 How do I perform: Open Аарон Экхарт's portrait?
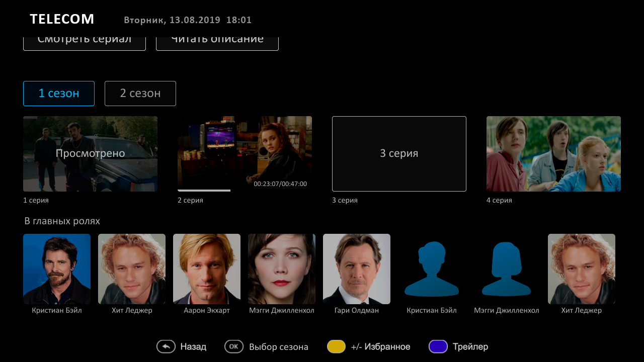(207, 269)
